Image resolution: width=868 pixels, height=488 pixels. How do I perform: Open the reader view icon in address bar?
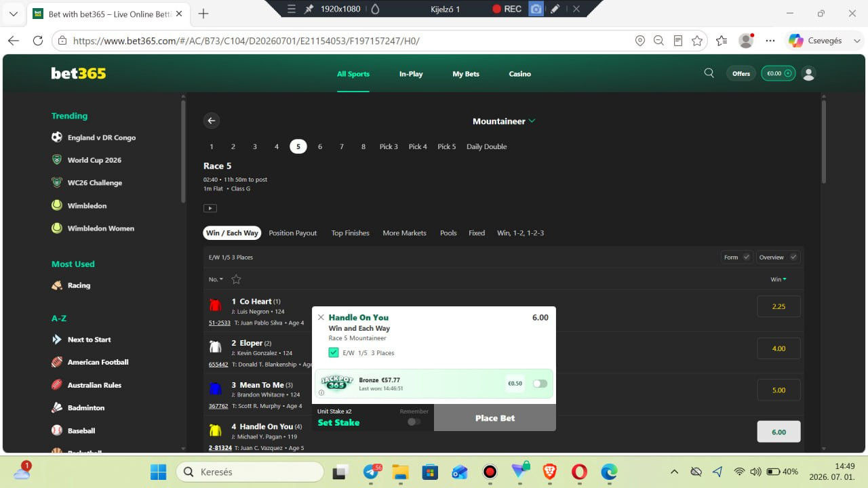tap(677, 41)
